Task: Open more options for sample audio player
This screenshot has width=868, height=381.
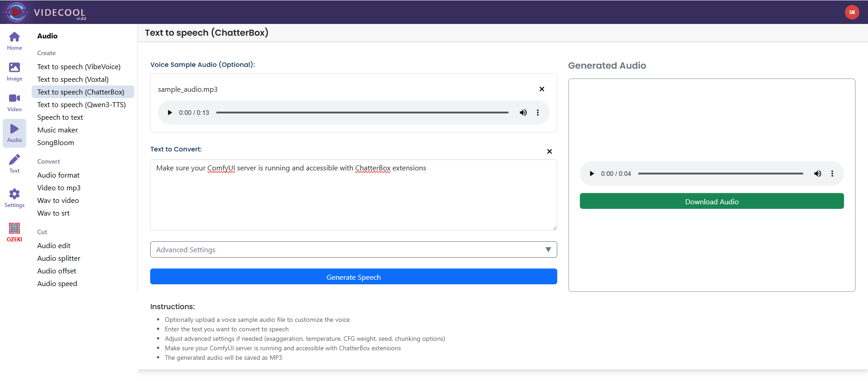Action: [538, 113]
